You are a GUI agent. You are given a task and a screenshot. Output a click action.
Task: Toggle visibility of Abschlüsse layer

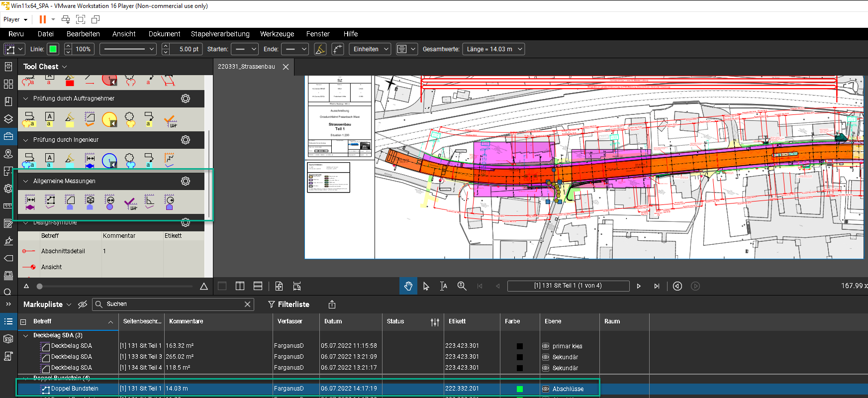[x=546, y=389]
